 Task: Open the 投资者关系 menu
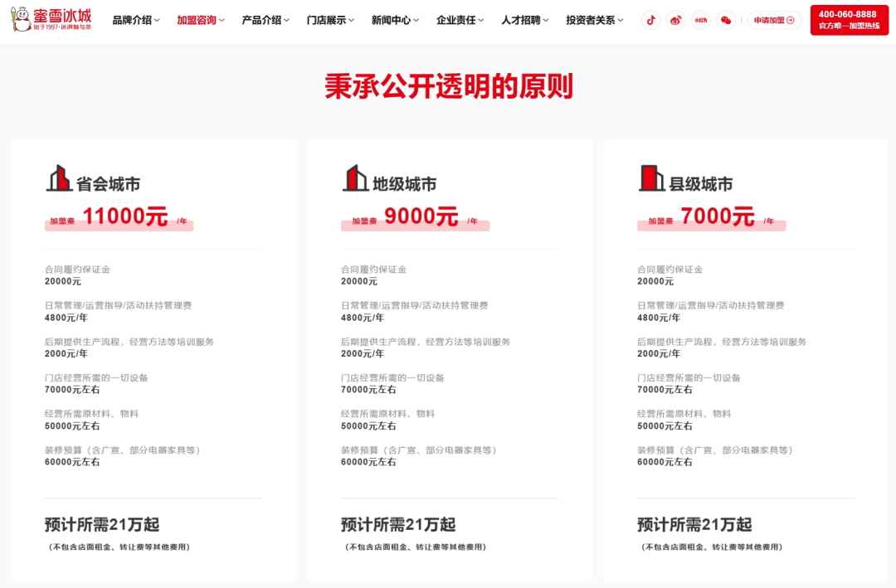[595, 21]
